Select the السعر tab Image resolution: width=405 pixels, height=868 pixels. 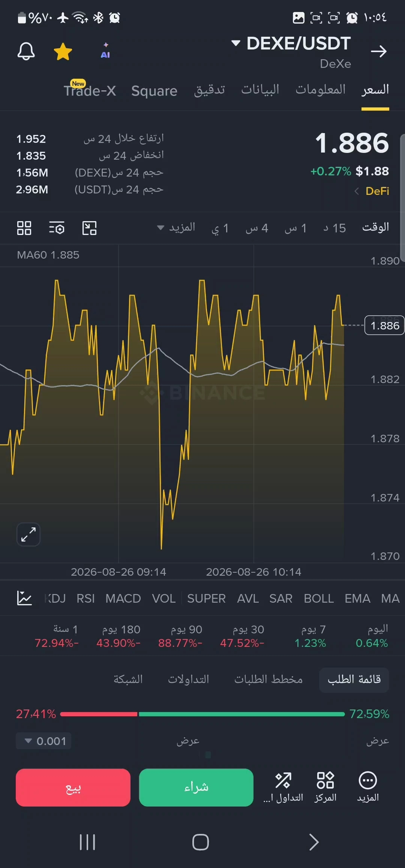(375, 90)
